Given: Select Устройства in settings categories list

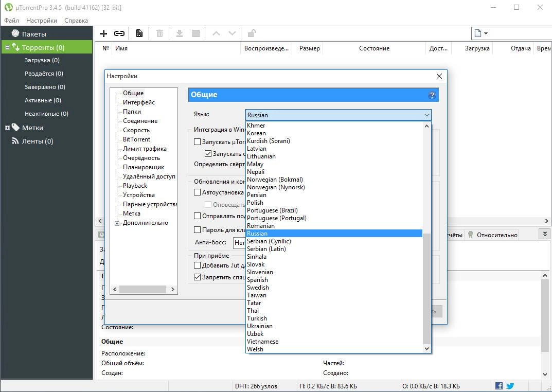Looking at the screenshot, I should coord(138,195).
